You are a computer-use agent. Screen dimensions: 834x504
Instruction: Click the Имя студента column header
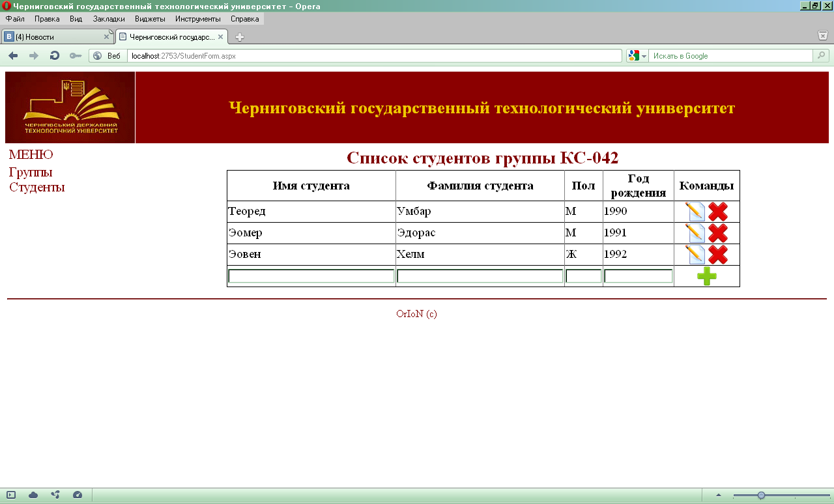click(x=311, y=186)
